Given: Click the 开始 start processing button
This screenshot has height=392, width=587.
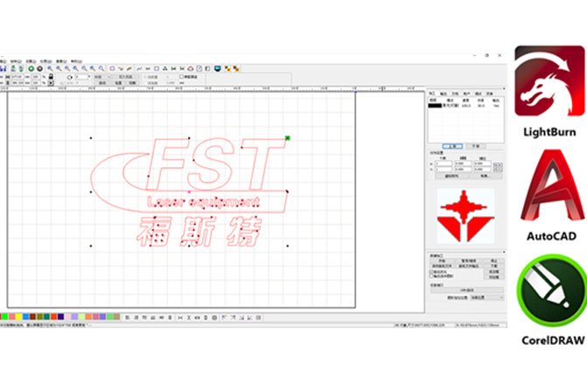Looking at the screenshot, I should tap(442, 261).
